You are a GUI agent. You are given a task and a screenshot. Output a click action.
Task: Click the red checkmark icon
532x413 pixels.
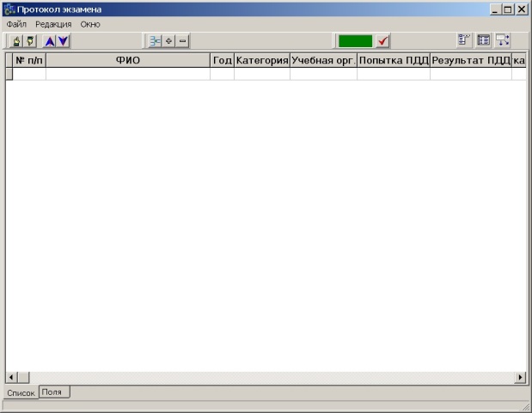[x=383, y=41]
